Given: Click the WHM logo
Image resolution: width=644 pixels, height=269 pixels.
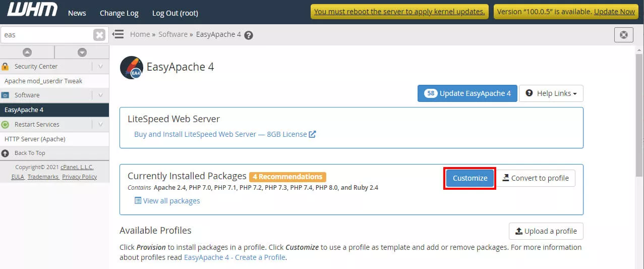Looking at the screenshot, I should [x=33, y=10].
